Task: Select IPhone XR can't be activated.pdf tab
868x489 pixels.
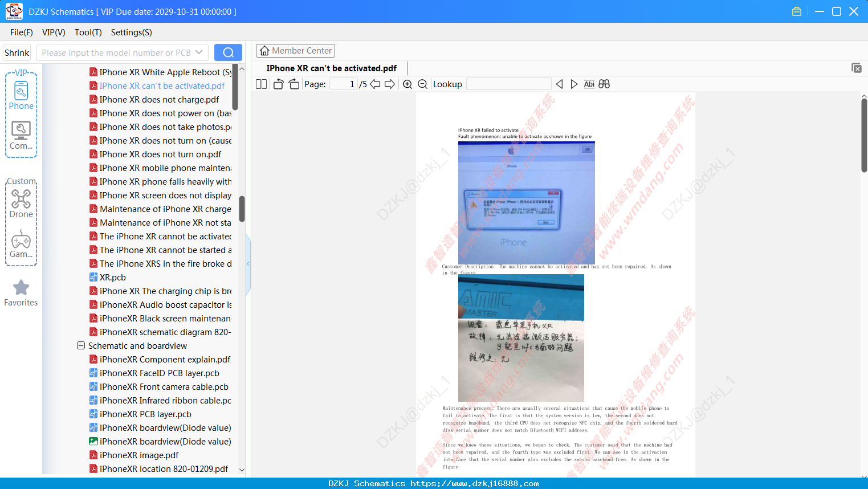Action: (x=332, y=68)
